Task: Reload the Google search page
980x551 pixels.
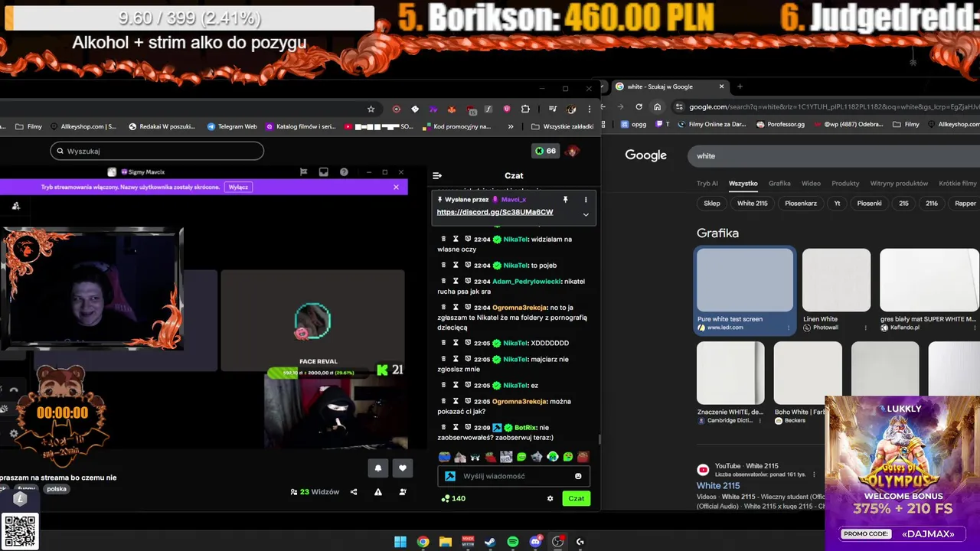Action: pos(639,107)
